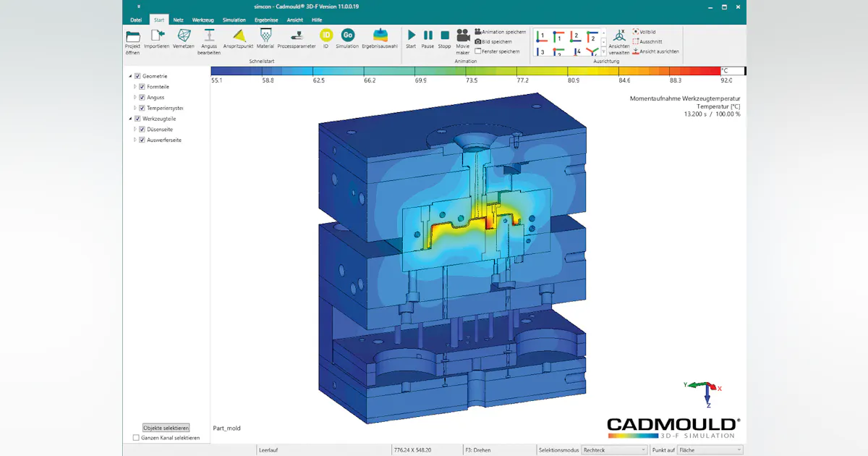The image size is (868, 456).
Task: Expand the Düsenseite tree node
Action: (x=135, y=130)
